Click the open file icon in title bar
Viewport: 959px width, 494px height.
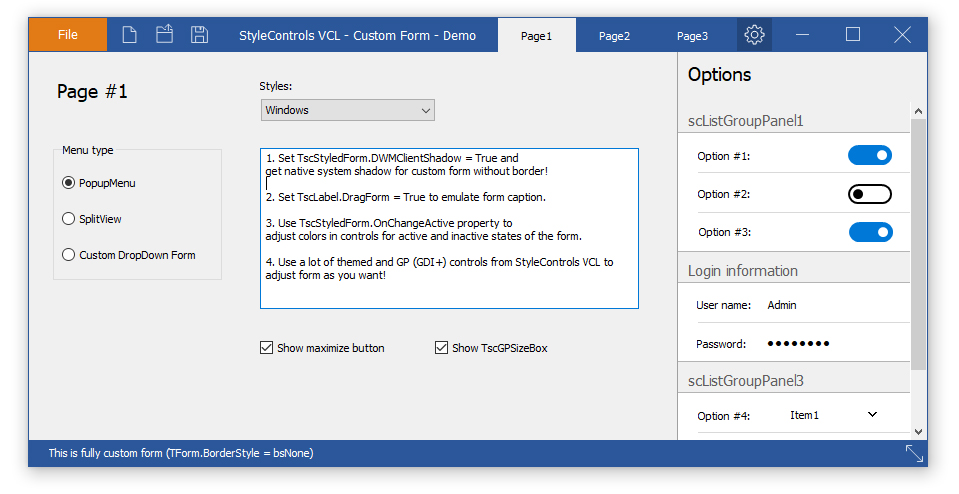tap(165, 34)
